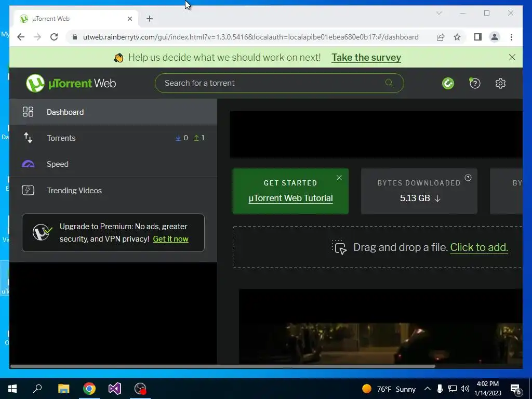Click the Speed gauge icon
This screenshot has width=532, height=399.
coord(28,164)
